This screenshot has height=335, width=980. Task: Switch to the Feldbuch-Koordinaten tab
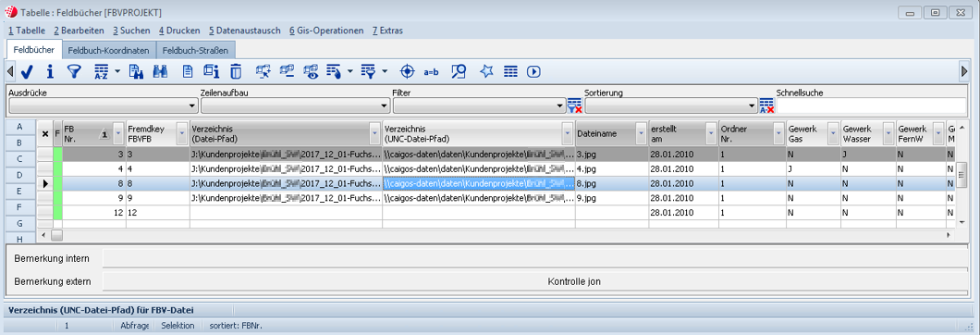[x=109, y=51]
